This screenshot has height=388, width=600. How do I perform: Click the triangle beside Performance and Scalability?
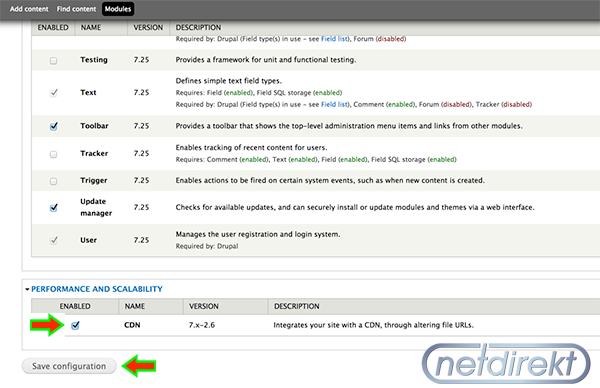pos(27,289)
